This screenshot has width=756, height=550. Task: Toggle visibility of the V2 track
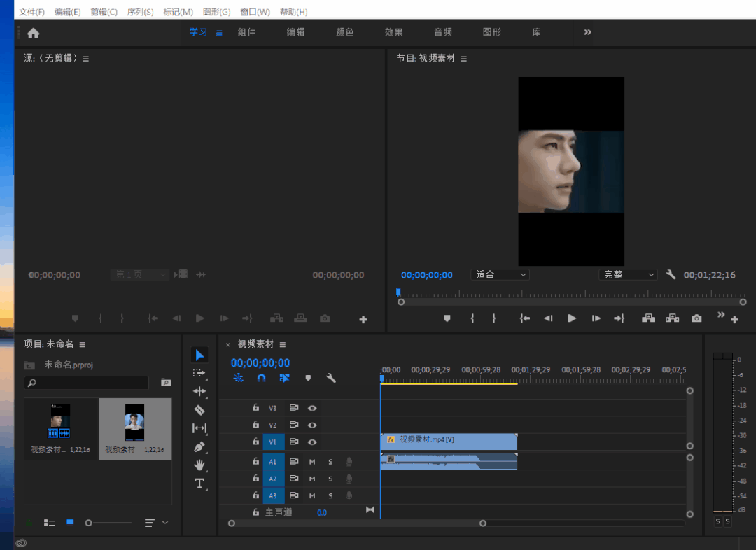312,425
